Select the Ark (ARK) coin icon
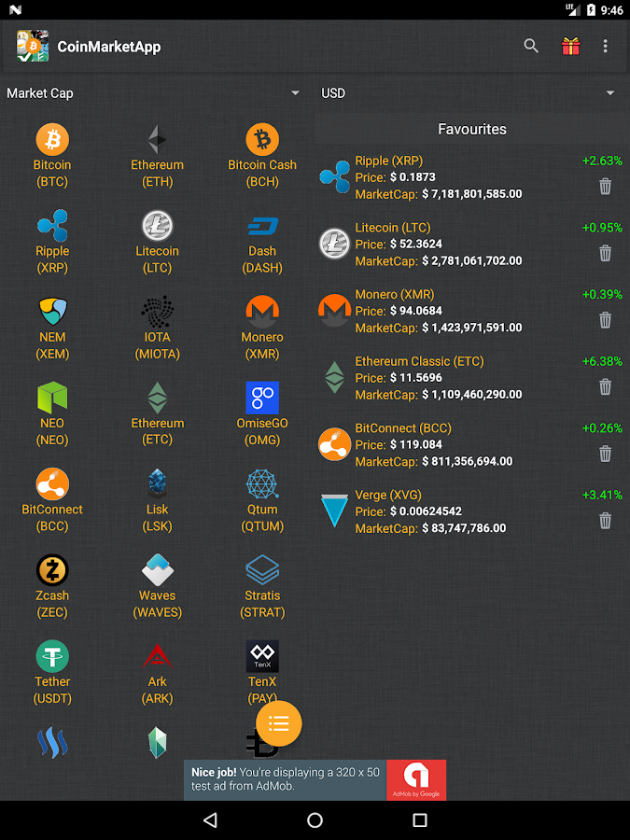630x840 pixels. point(157,656)
